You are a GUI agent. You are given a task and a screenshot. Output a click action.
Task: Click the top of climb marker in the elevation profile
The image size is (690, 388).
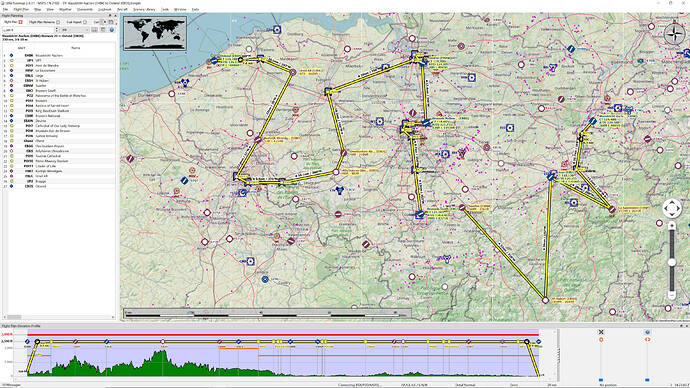click(x=37, y=341)
